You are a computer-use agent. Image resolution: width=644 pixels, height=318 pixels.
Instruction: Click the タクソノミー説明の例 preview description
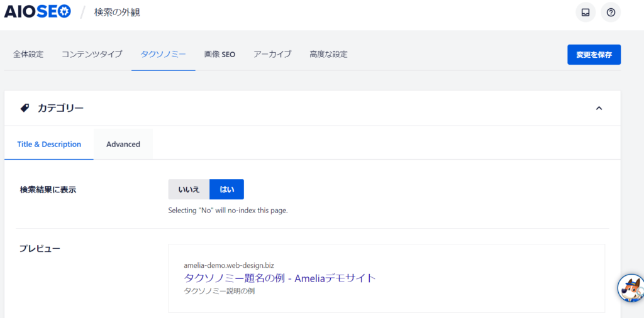click(219, 291)
